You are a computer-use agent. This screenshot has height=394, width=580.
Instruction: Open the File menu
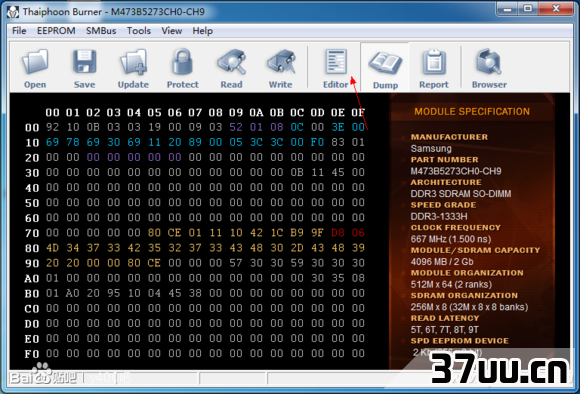pos(19,31)
